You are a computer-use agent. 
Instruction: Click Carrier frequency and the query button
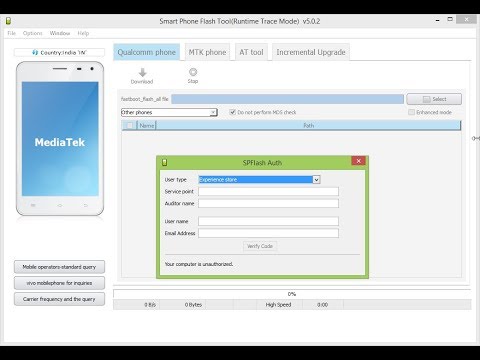59,299
